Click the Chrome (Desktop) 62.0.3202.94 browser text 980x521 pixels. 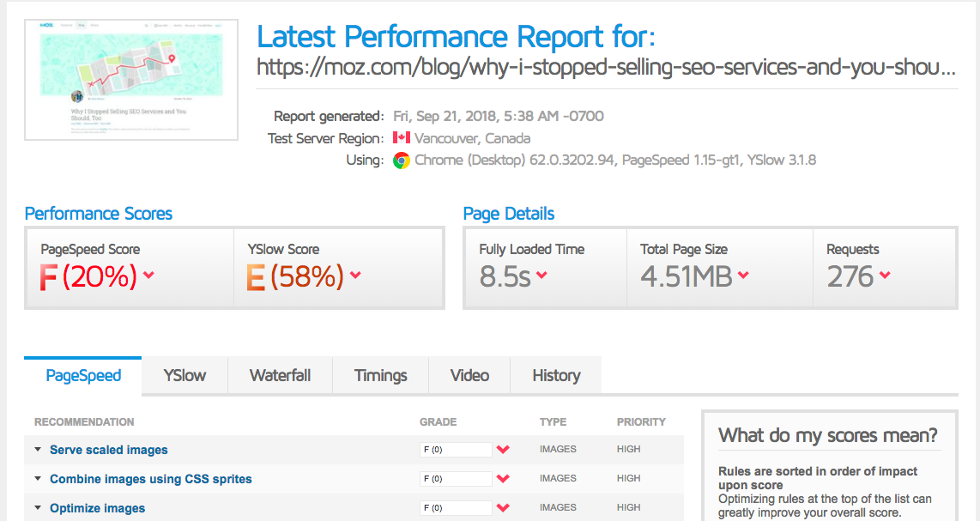point(514,161)
